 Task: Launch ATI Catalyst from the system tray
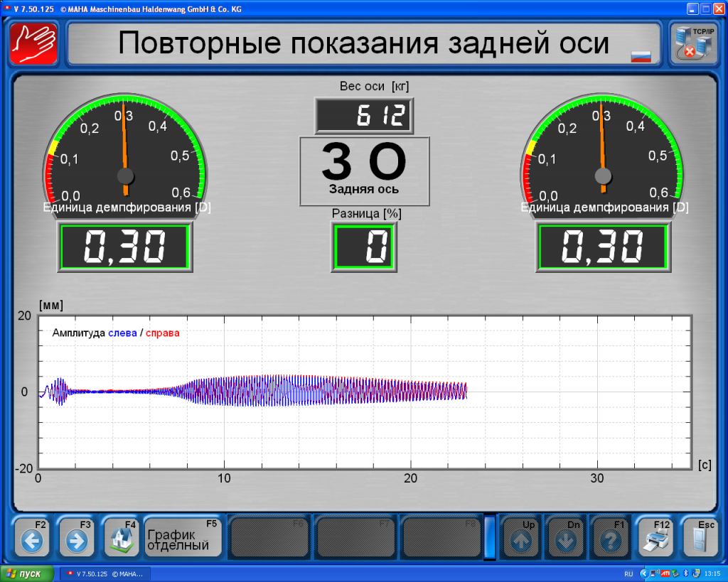[x=665, y=575]
